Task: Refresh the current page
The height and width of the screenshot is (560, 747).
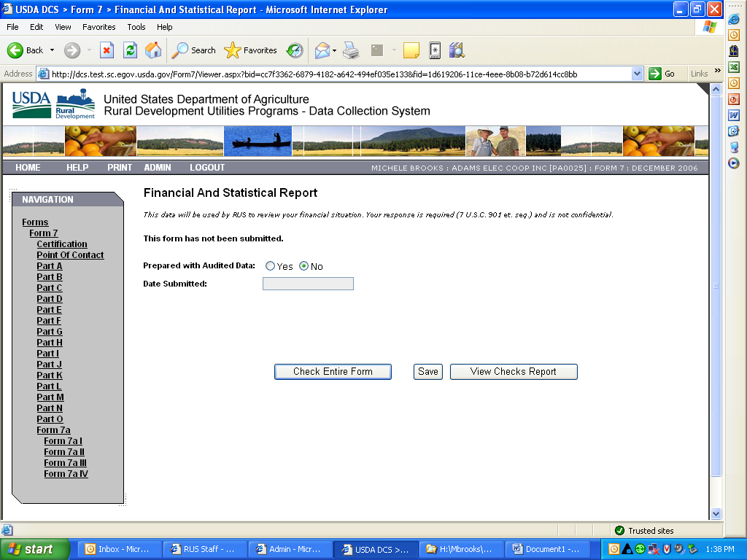Action: [130, 50]
